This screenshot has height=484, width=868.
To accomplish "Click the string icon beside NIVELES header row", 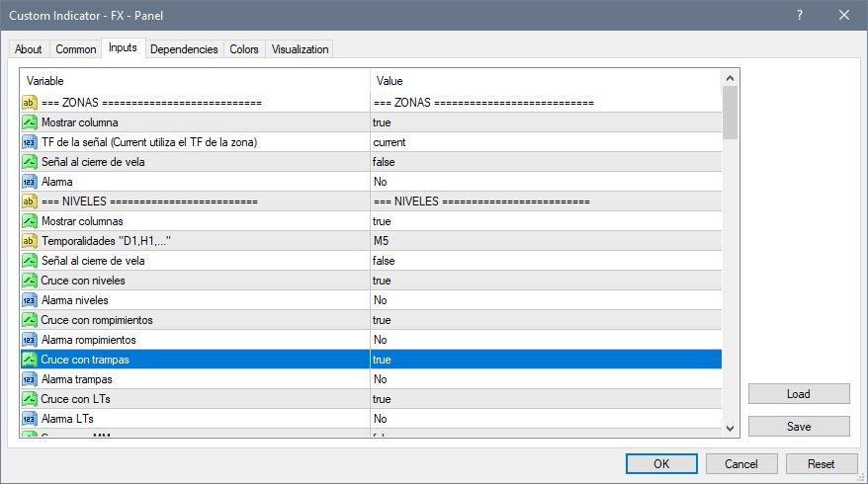I will click(x=29, y=202).
